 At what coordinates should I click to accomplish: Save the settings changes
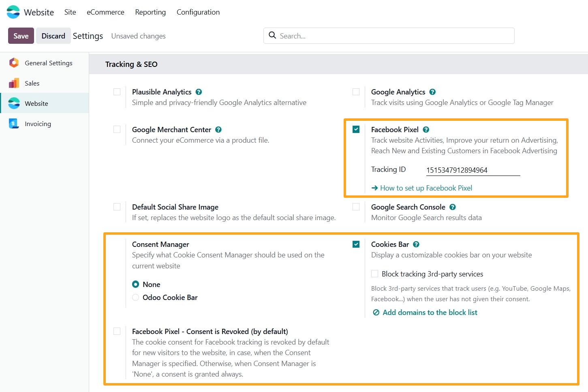tap(21, 36)
